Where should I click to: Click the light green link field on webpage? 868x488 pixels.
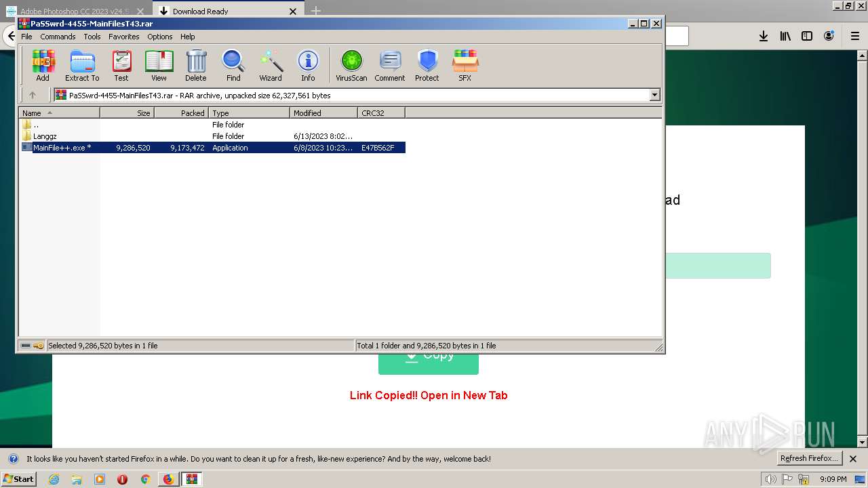tap(717, 266)
